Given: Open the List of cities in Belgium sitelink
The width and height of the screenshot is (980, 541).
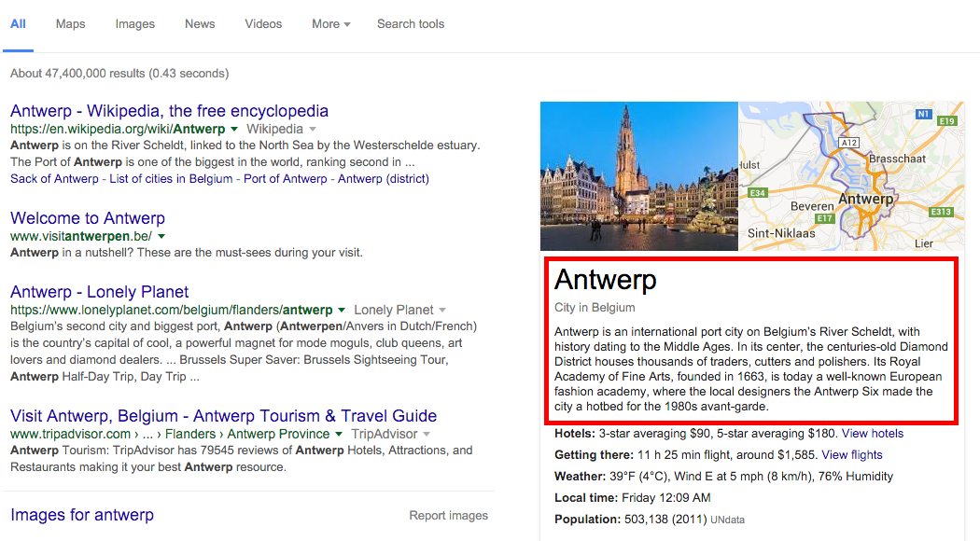Looking at the screenshot, I should point(171,179).
